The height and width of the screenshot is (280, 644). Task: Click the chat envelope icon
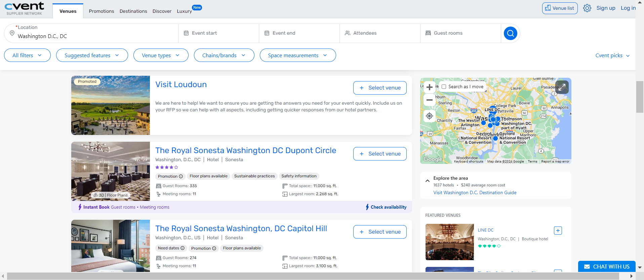click(x=587, y=267)
